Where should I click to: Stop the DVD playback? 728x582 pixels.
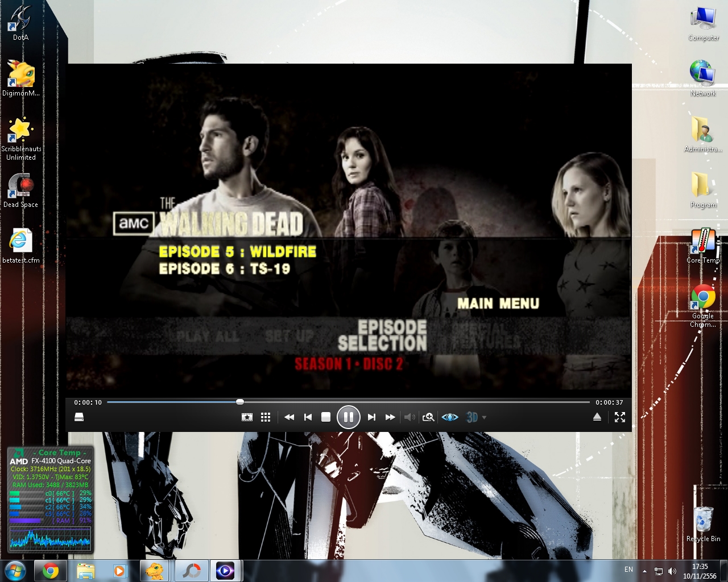pyautogui.click(x=326, y=417)
